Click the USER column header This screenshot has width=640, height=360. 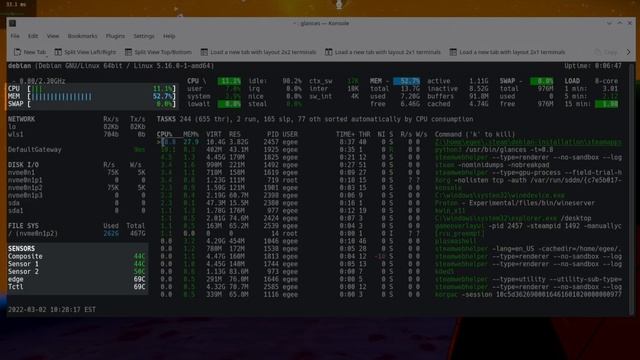click(x=290, y=134)
